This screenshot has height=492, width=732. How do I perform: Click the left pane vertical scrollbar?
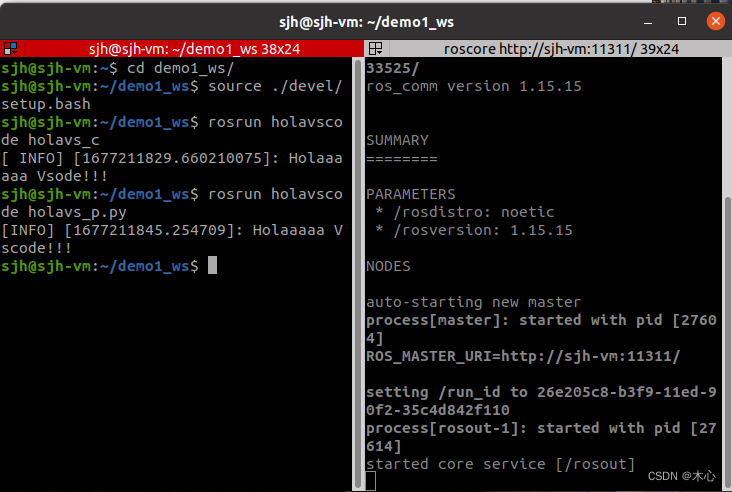(358, 273)
